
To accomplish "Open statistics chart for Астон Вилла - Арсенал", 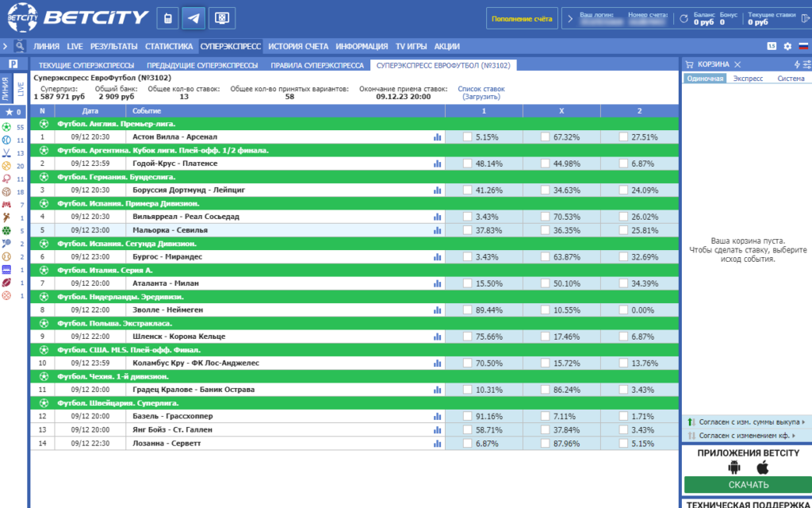I will [x=438, y=137].
